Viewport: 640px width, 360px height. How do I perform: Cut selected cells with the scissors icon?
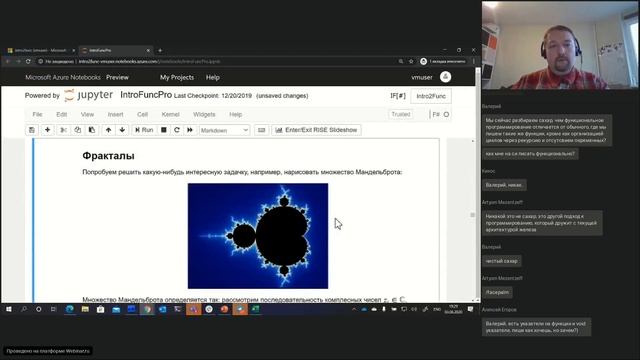pyautogui.click(x=63, y=130)
